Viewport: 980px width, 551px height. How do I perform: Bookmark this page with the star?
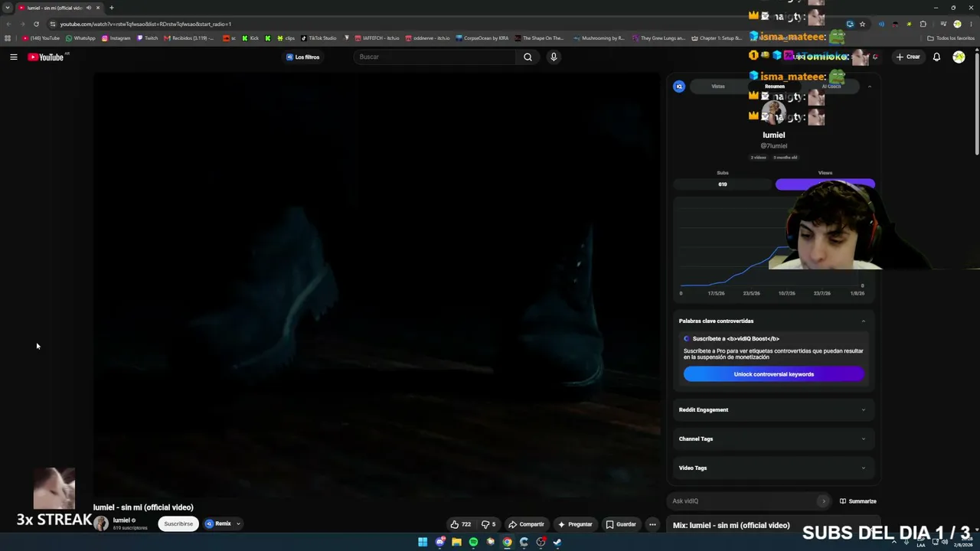[x=862, y=24]
